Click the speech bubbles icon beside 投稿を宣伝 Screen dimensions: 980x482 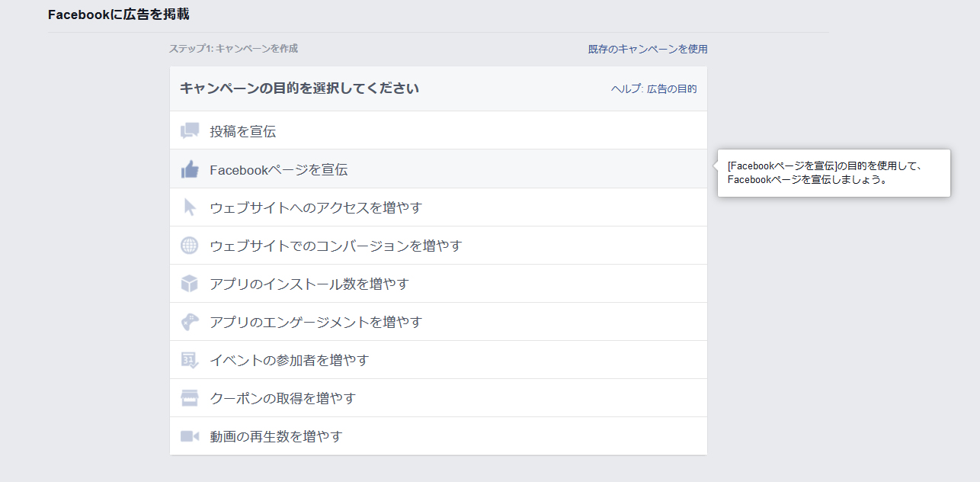190,131
